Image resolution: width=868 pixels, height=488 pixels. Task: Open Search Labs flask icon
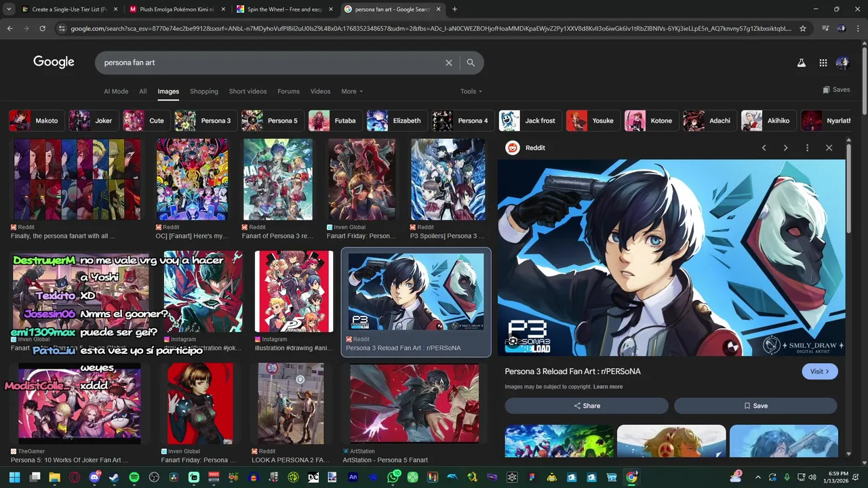801,62
